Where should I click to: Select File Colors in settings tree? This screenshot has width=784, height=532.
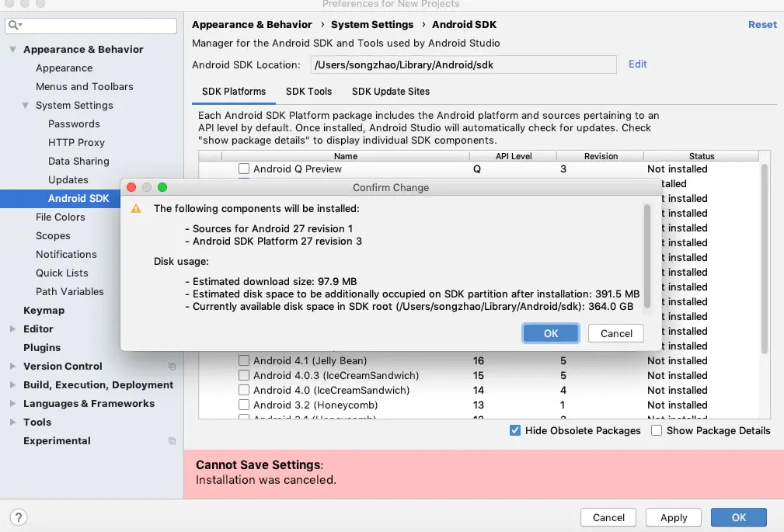tap(61, 217)
